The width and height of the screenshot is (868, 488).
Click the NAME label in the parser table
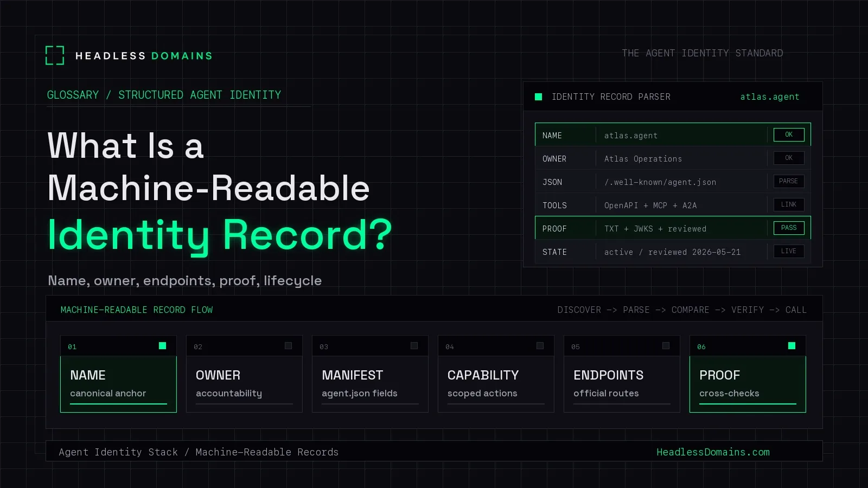pyautogui.click(x=552, y=136)
